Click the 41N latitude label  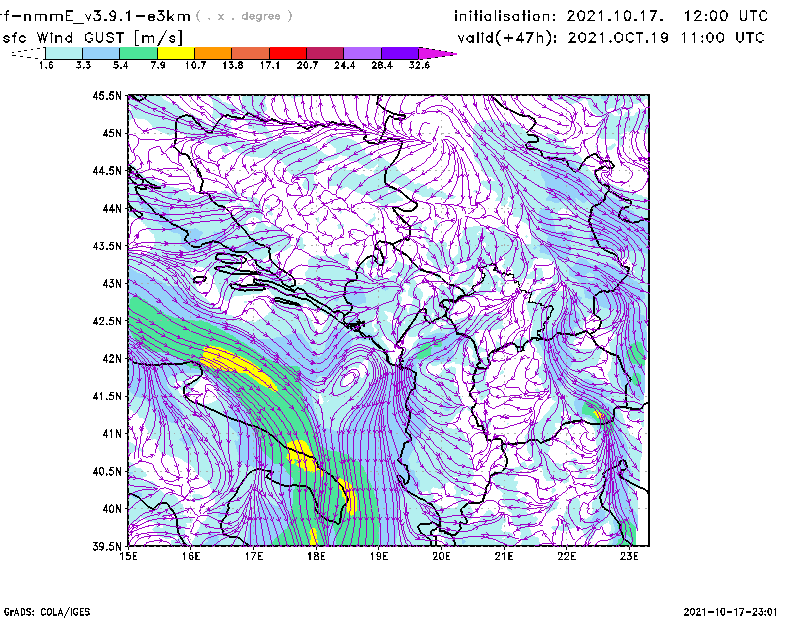point(112,434)
